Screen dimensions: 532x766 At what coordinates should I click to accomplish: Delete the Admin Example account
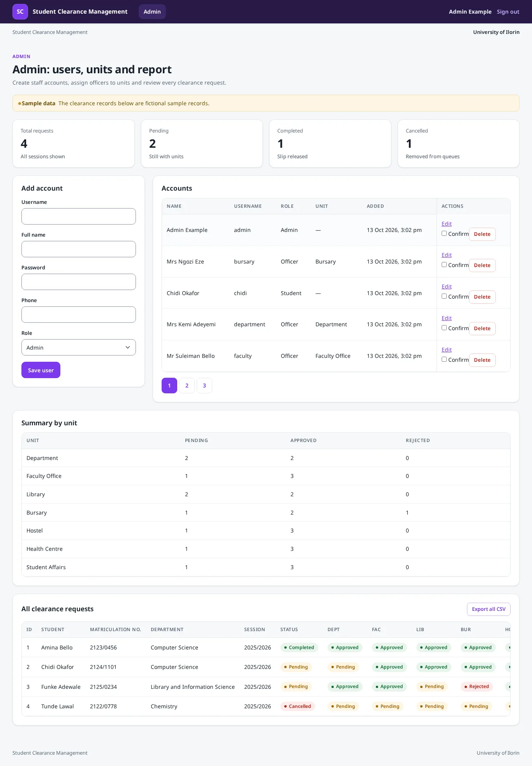482,234
